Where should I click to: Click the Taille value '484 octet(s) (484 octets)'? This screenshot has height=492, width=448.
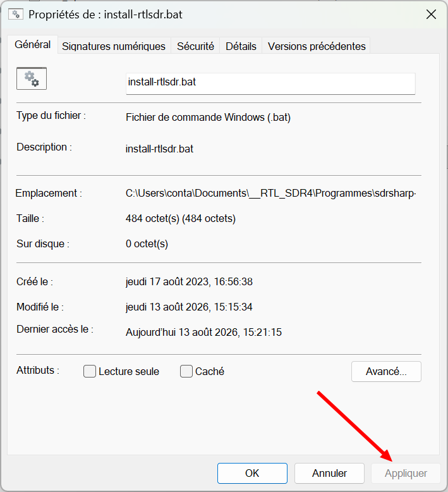tap(181, 218)
